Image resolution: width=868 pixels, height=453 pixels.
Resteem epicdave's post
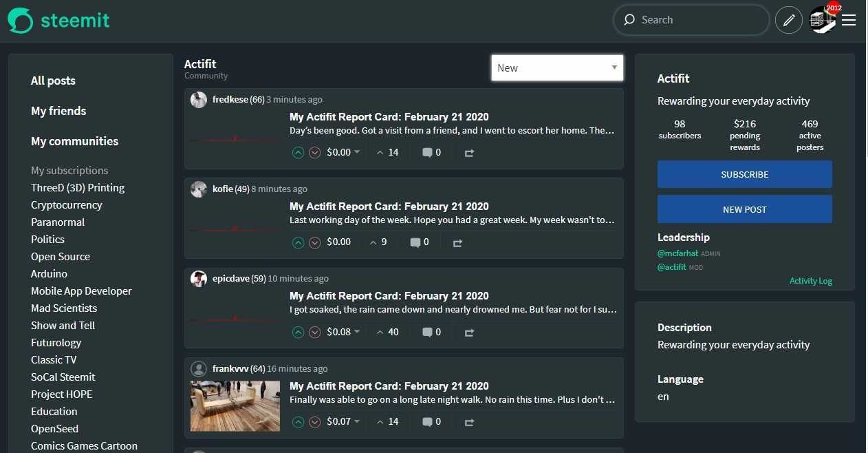click(x=469, y=332)
